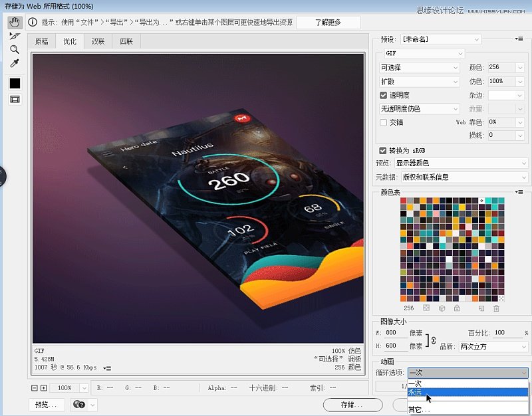Screen dimensions: 532x416
Task: Open the 两次立方 quality dropdown
Action: tap(493, 346)
